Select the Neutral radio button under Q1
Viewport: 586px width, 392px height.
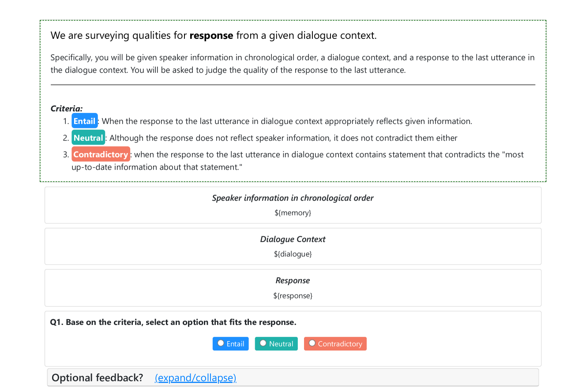tap(263, 343)
